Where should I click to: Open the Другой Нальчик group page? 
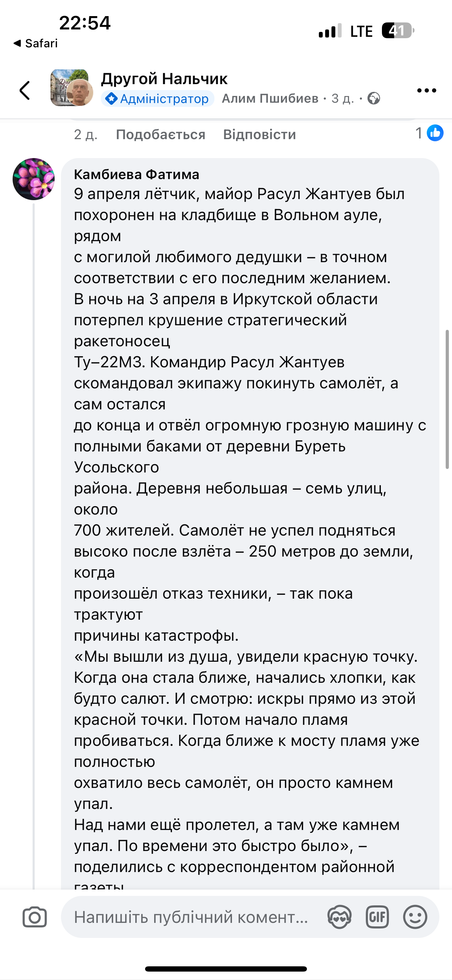164,79
